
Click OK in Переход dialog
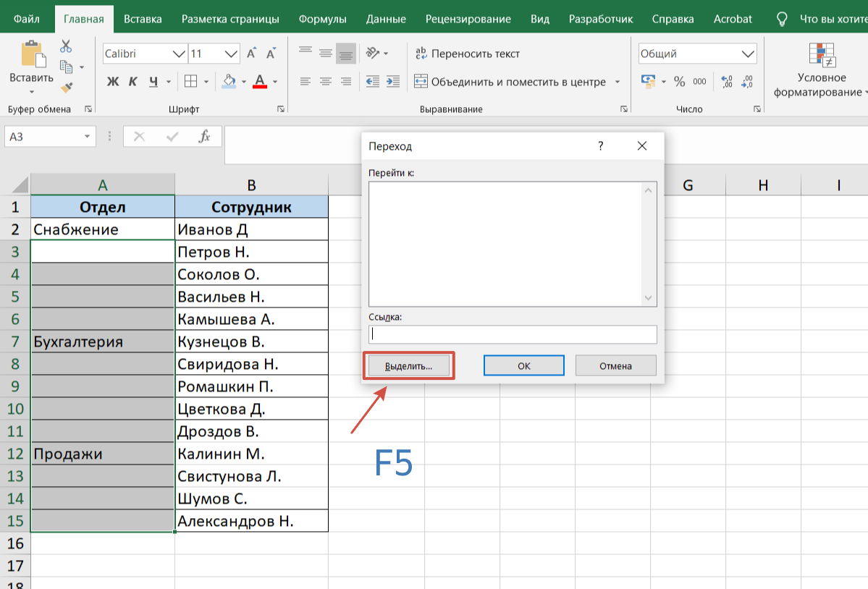pos(523,365)
